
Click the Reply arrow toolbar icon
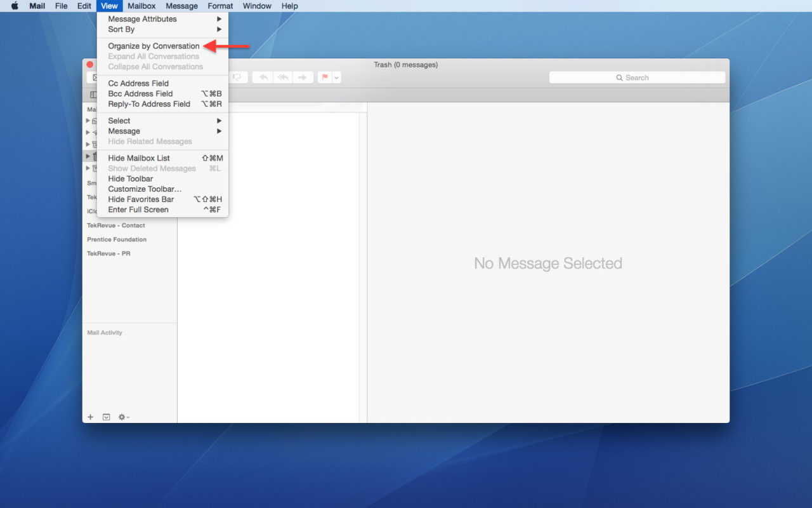point(263,77)
